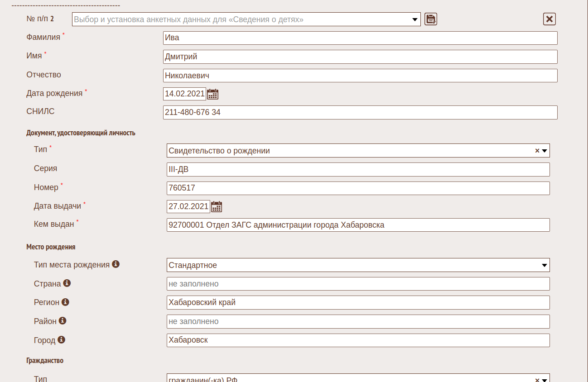Open the «Сведения о детях» template dropdown
The height and width of the screenshot is (382, 588).
414,19
